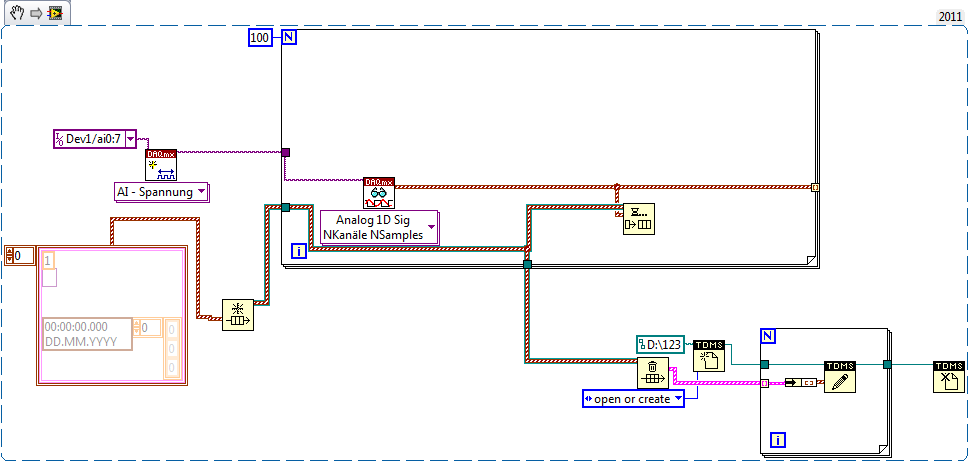Click the arrow icon in snippet header
This screenshot has width=969, height=462.
click(x=36, y=14)
